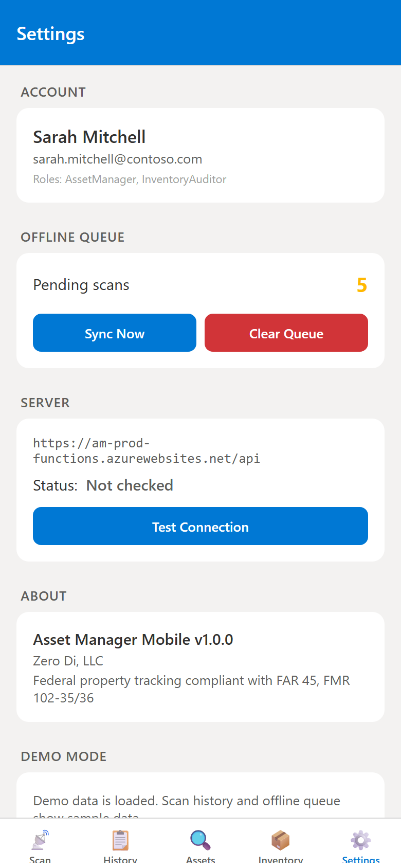The image size is (401, 868).
Task: Select the Settings gear icon
Action: click(x=361, y=841)
